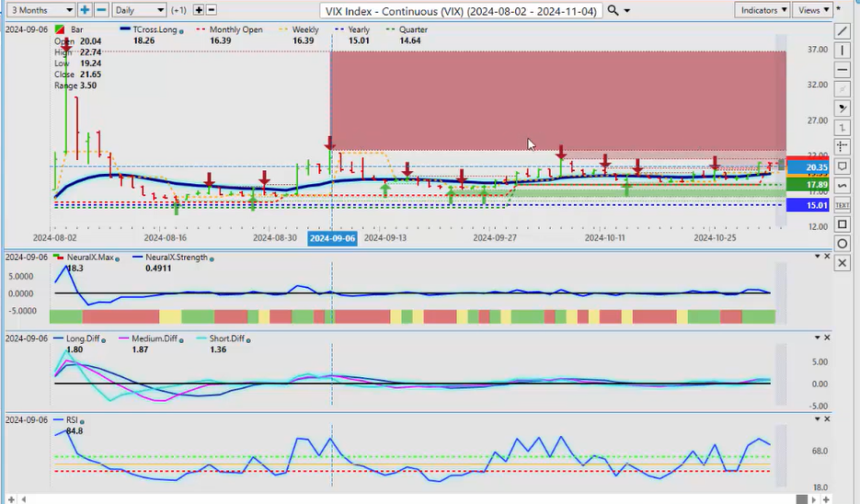Image resolution: width=860 pixels, height=504 pixels.
Task: Open the Daily interval dropdown
Action: [x=139, y=10]
